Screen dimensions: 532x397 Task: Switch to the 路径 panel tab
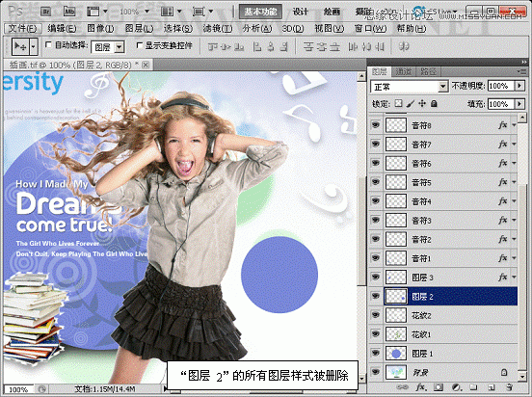428,71
